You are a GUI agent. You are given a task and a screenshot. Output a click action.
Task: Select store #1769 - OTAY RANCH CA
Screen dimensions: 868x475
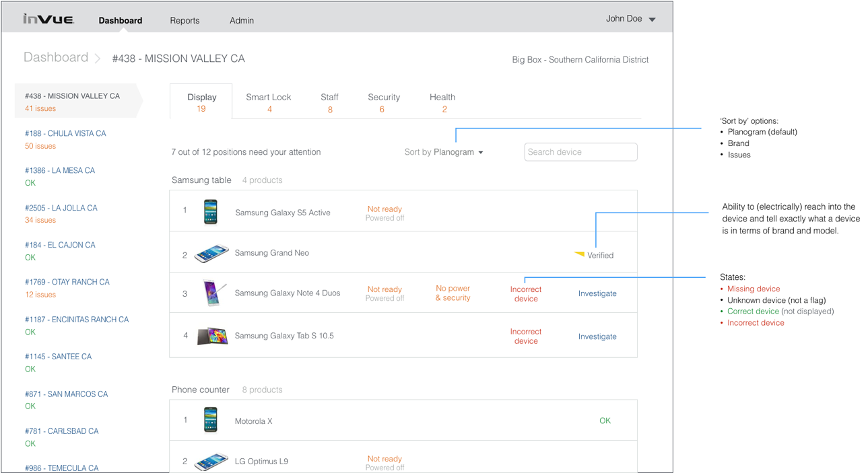click(x=67, y=282)
